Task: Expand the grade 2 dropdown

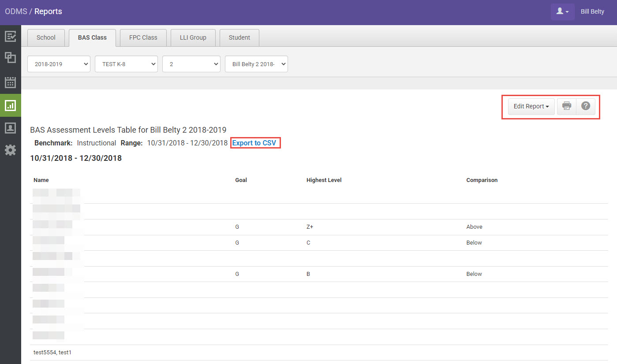Action: [191, 64]
